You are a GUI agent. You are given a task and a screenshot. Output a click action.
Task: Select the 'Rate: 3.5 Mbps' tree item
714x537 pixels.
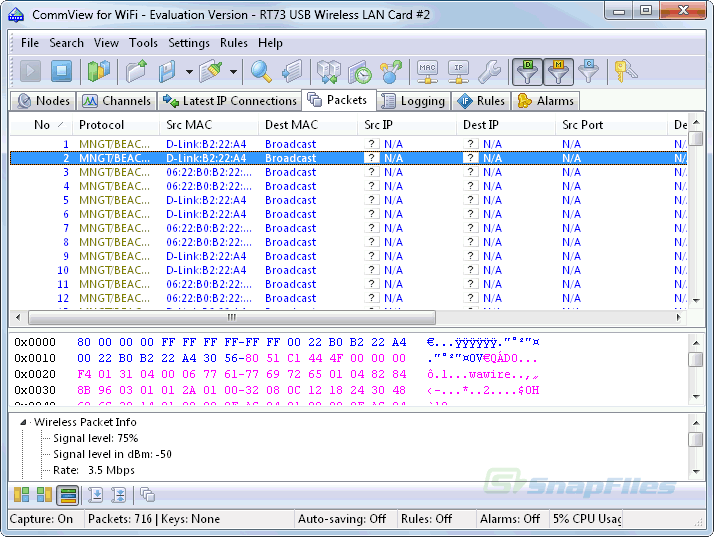(94, 470)
